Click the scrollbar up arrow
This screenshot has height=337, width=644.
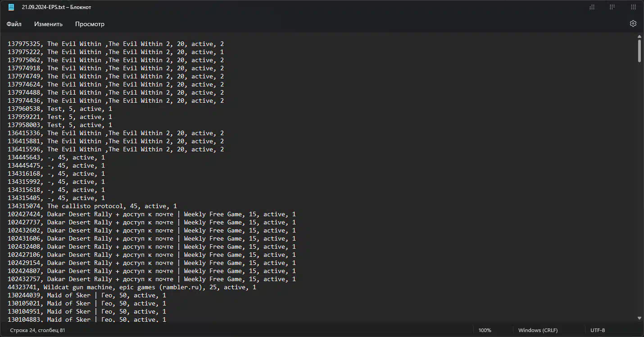click(639, 37)
